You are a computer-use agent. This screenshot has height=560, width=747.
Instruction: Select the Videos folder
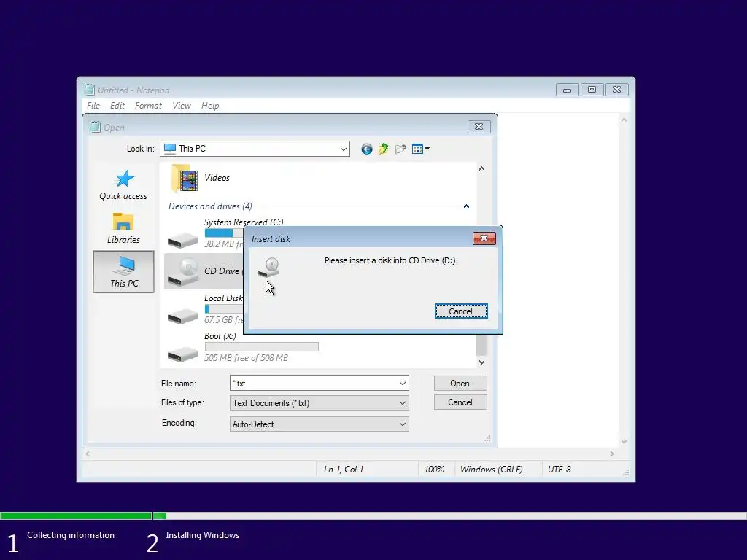coord(201,178)
